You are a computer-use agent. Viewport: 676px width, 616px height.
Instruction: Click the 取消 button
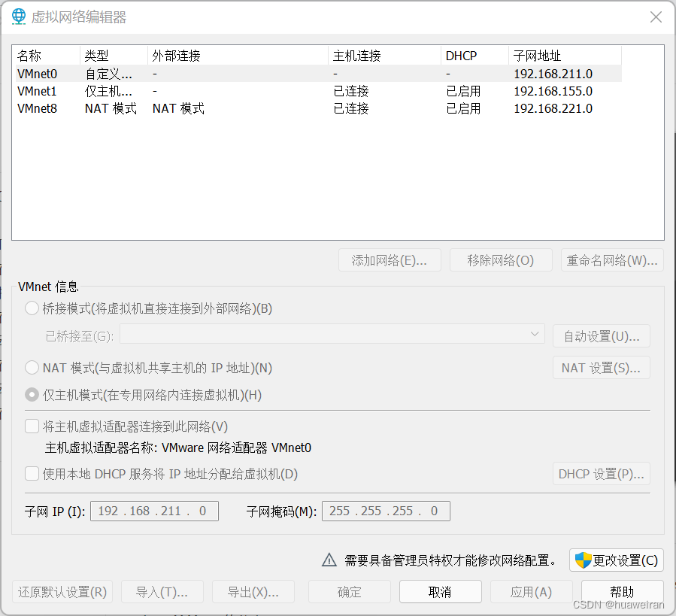point(440,591)
